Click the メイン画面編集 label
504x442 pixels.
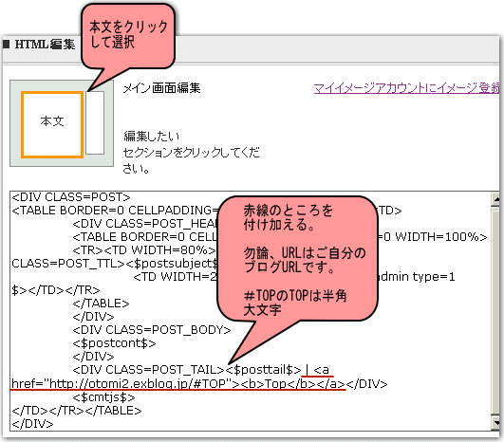pos(161,87)
